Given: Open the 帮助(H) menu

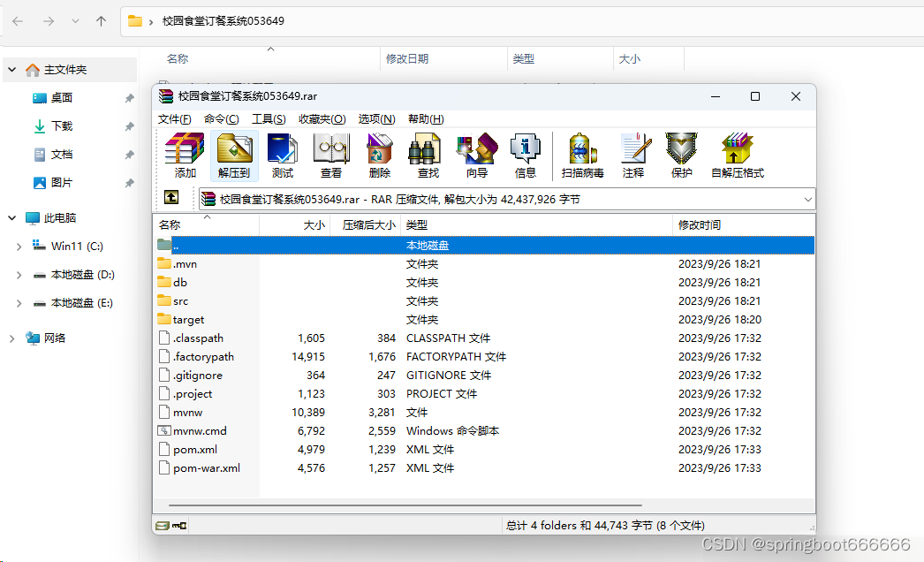Looking at the screenshot, I should 426,119.
